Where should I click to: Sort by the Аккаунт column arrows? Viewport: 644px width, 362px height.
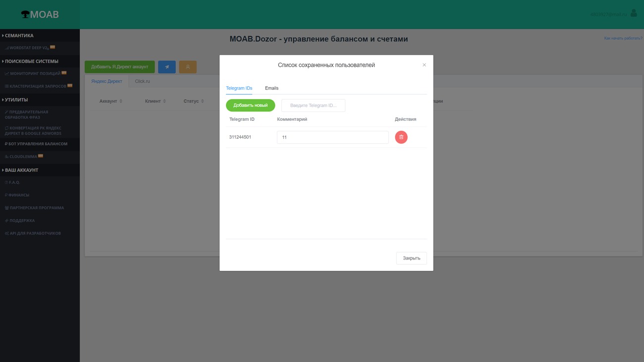(x=121, y=101)
